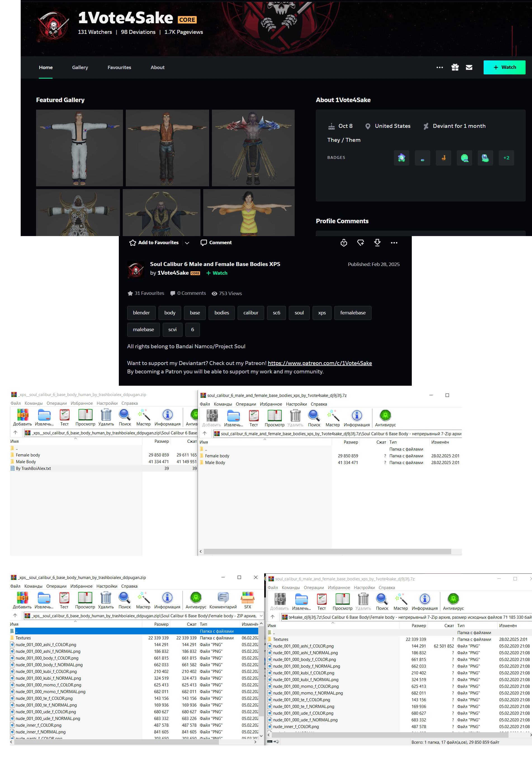Screen dimensions: 532x758
Task: Click Извлечь icon in zip window listing Male Body
Action: tap(44, 418)
